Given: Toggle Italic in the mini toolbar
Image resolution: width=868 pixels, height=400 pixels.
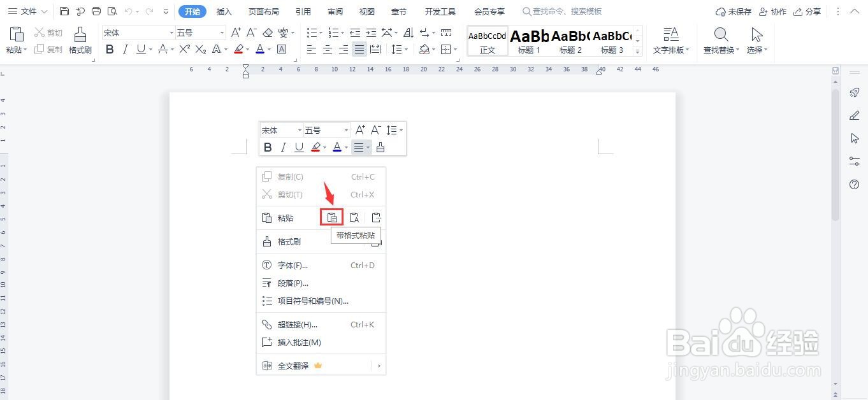Looking at the screenshot, I should pos(284,147).
